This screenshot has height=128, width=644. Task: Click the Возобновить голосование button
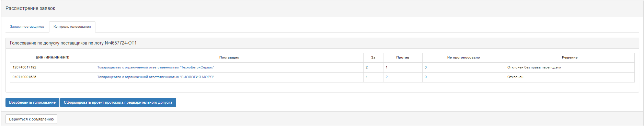tap(32, 103)
